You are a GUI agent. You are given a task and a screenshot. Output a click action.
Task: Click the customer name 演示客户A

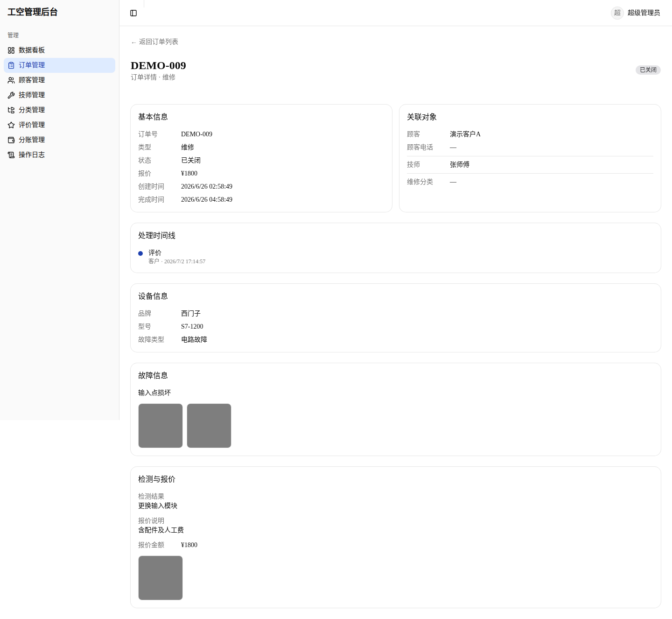click(x=465, y=134)
